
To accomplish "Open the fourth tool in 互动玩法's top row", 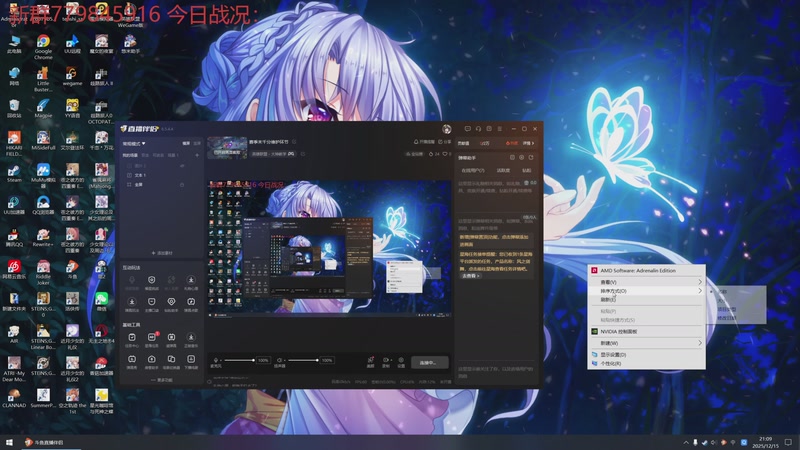I will [191, 283].
